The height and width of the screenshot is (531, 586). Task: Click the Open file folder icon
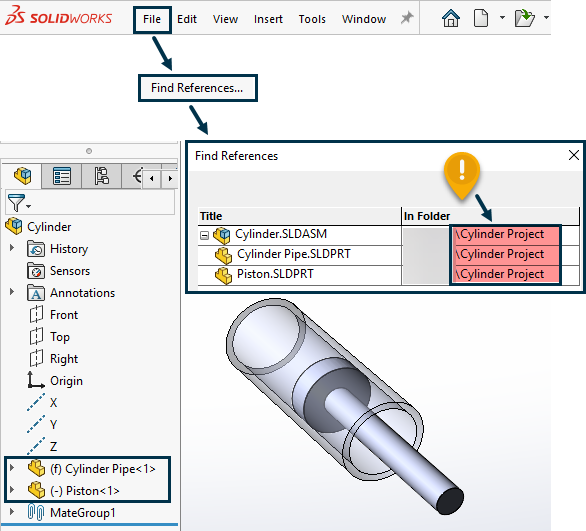pyautogui.click(x=525, y=18)
